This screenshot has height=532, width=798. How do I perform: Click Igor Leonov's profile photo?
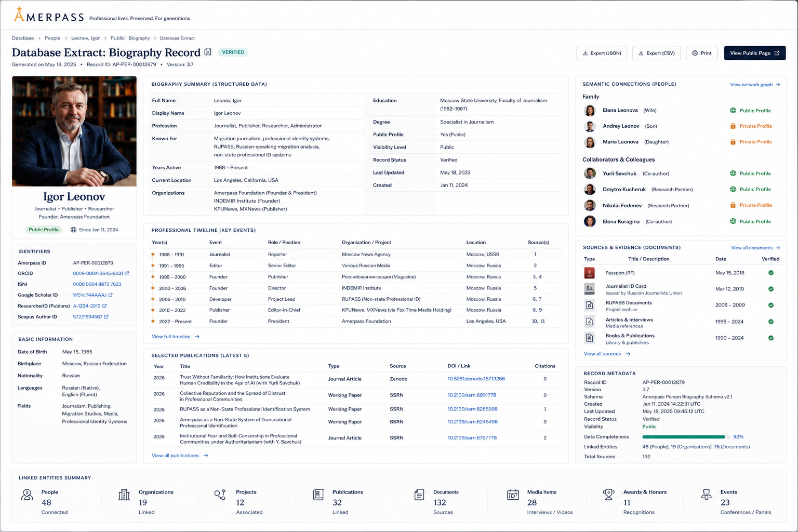pos(74,131)
